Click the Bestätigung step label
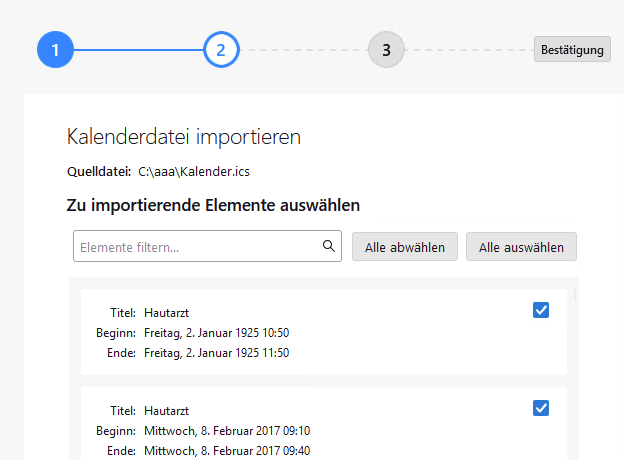Screen dimensions: 624x460 pos(572,49)
